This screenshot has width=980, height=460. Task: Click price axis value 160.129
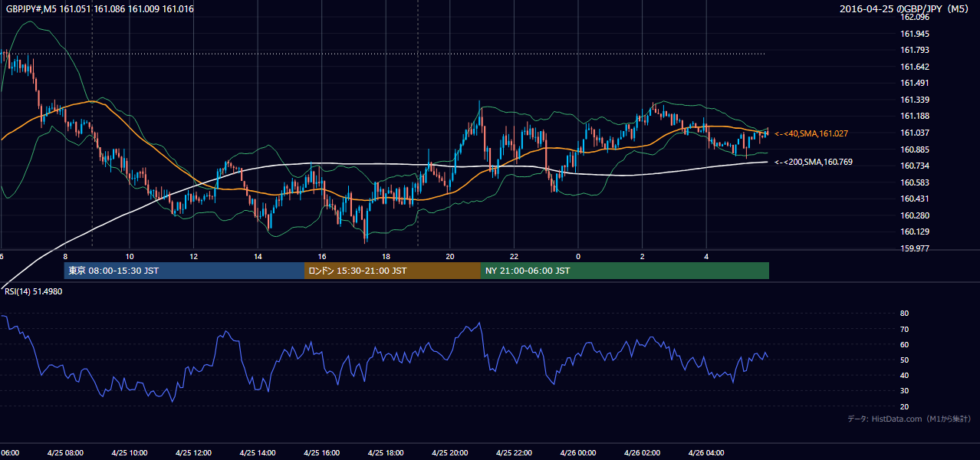[x=915, y=232]
